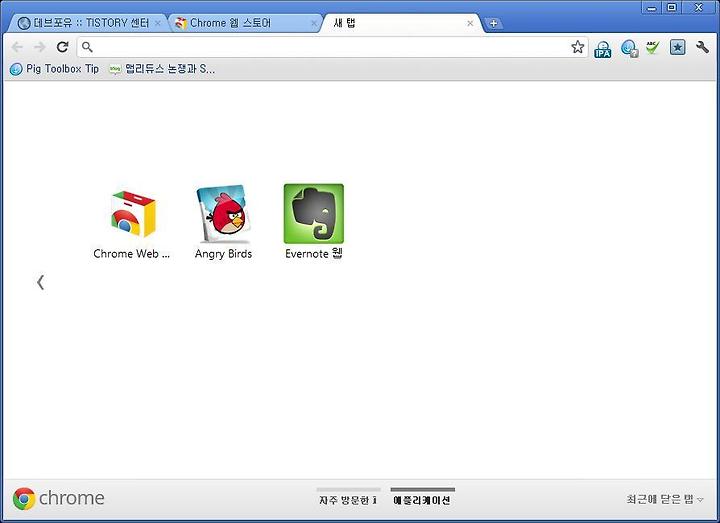Maximize the Chrome window
The width and height of the screenshot is (720, 523).
point(672,7)
